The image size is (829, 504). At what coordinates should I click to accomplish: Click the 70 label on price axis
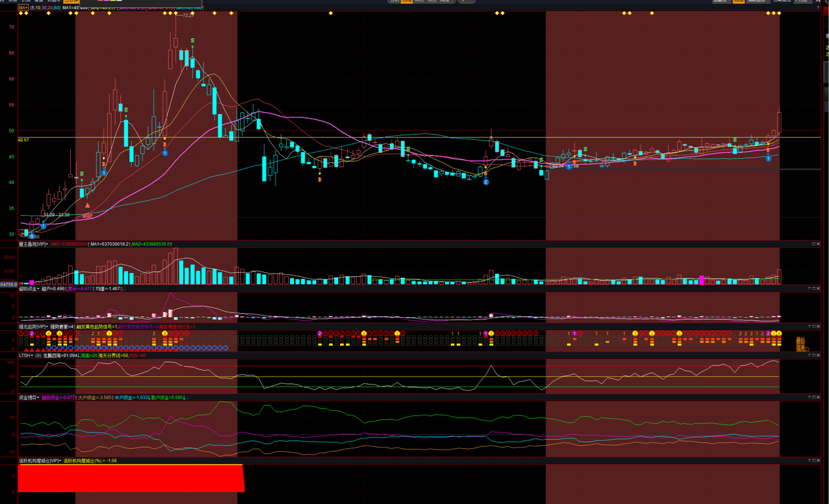tap(11, 28)
